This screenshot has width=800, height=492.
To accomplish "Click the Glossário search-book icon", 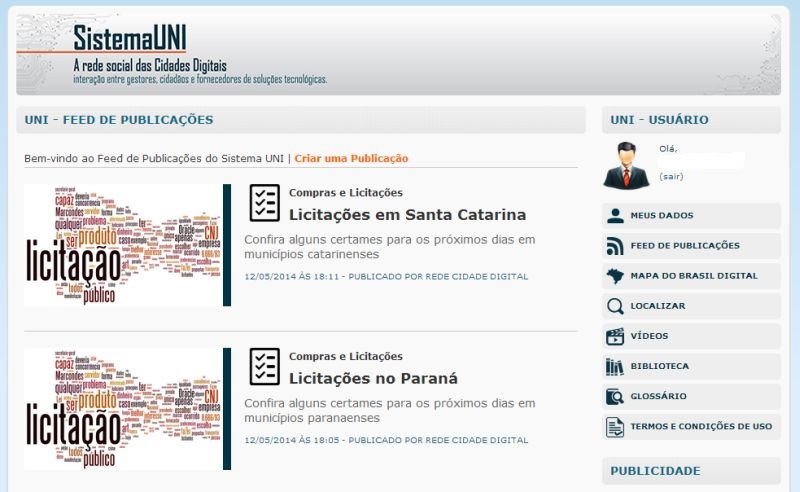I will tap(615, 396).
